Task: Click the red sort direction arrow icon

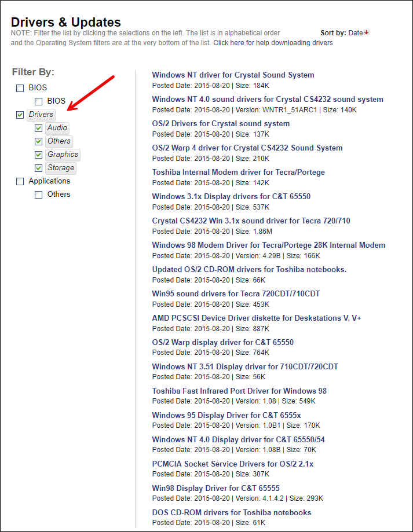Action: (367, 33)
